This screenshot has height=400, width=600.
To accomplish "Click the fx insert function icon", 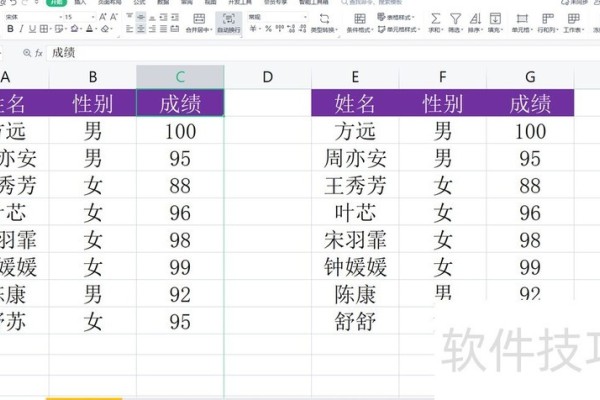I will tap(39, 53).
